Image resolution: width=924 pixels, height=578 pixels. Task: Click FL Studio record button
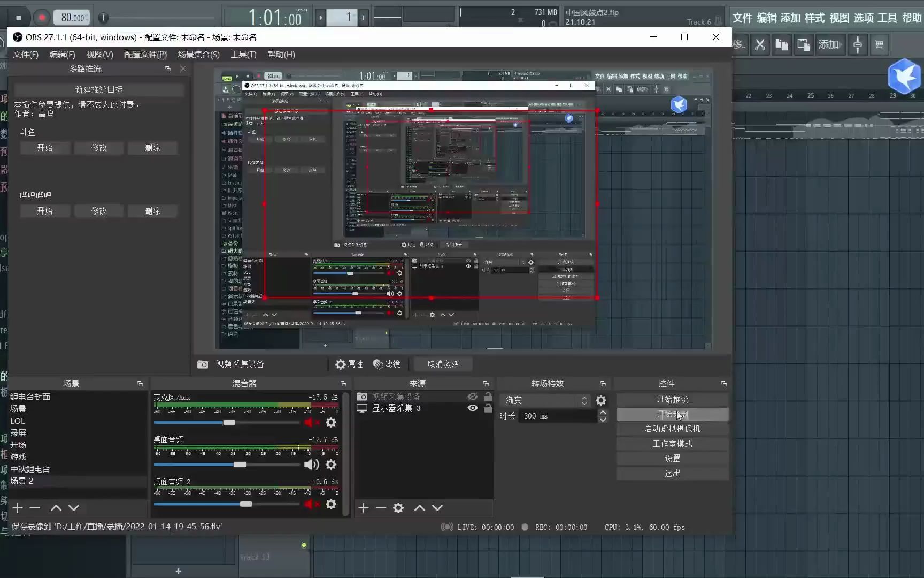42,18
